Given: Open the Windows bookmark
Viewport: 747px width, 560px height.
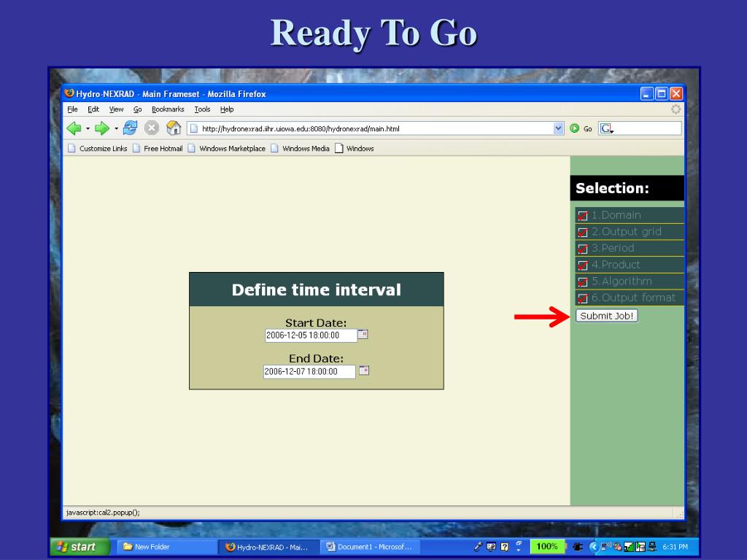Looking at the screenshot, I should (x=354, y=149).
